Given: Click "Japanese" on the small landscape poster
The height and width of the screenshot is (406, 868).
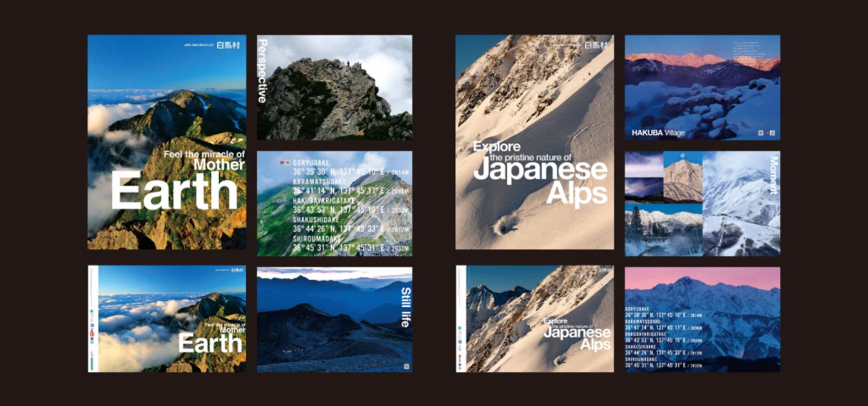Looking at the screenshot, I should pos(577,333).
